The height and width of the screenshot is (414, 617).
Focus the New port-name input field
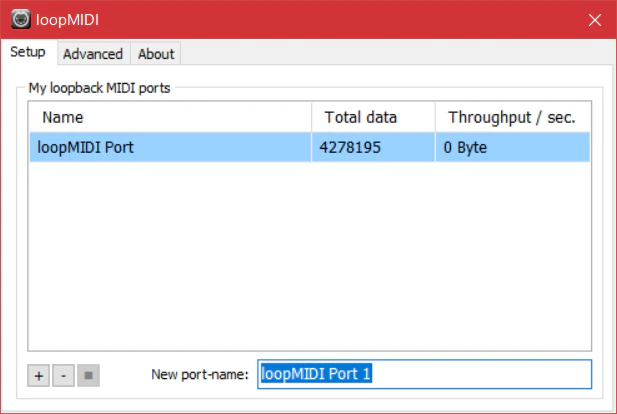pyautogui.click(x=425, y=374)
